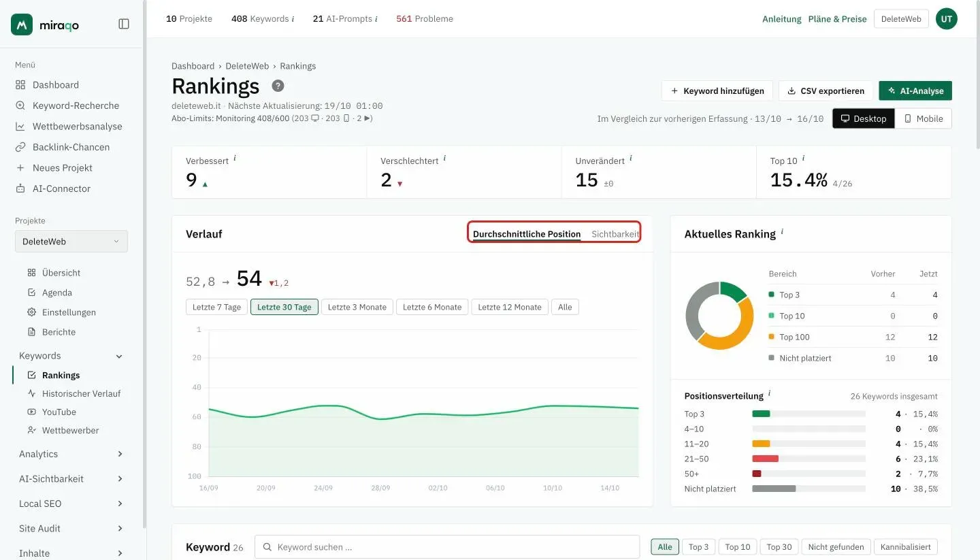Click the Top 3 progress bar in Positionsverteilung
The image size is (980, 560).
coord(808,414)
